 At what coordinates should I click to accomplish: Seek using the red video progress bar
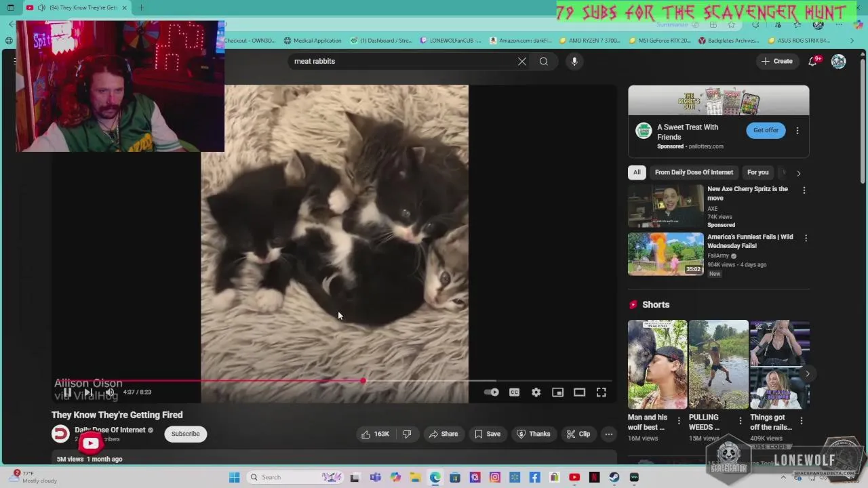tap(332, 381)
